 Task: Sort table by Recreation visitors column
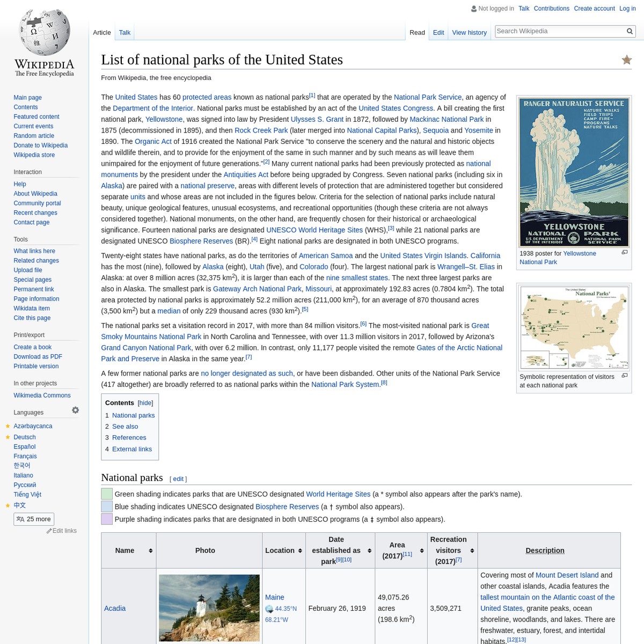(x=472, y=551)
